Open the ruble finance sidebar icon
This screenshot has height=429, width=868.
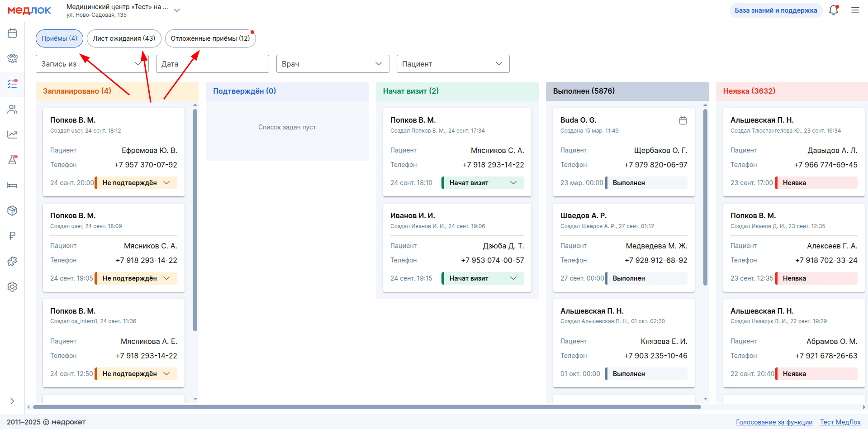(x=12, y=236)
